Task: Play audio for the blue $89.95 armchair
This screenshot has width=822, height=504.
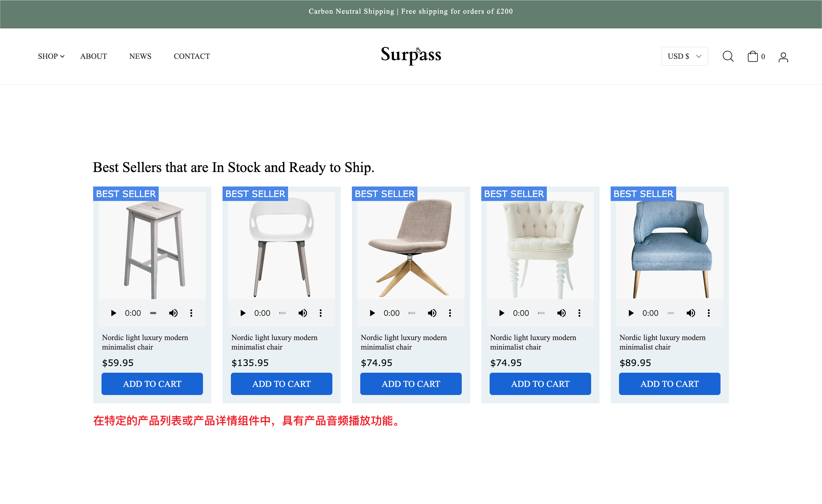Action: [631, 313]
